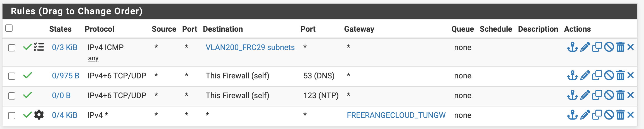Screen dimensions: 644x129
Task: Check the IPv4 ICMP rule checkbox
Action: (x=12, y=48)
